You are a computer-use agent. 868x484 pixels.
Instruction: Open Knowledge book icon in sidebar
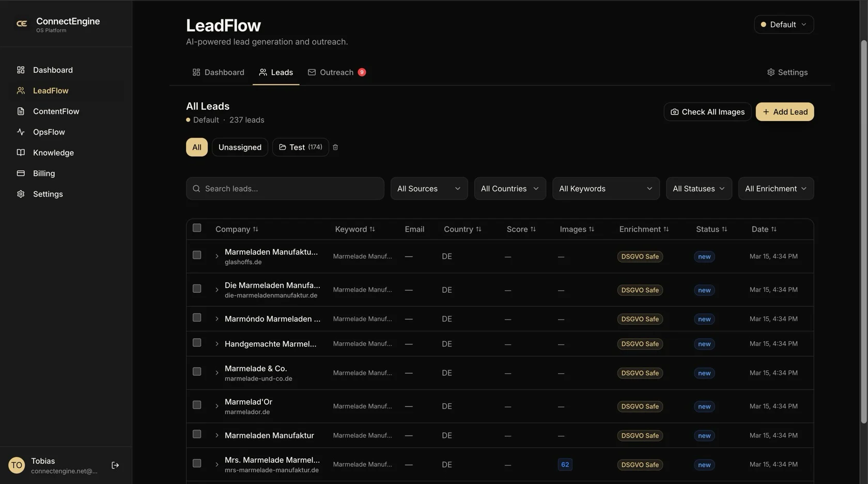[21, 153]
